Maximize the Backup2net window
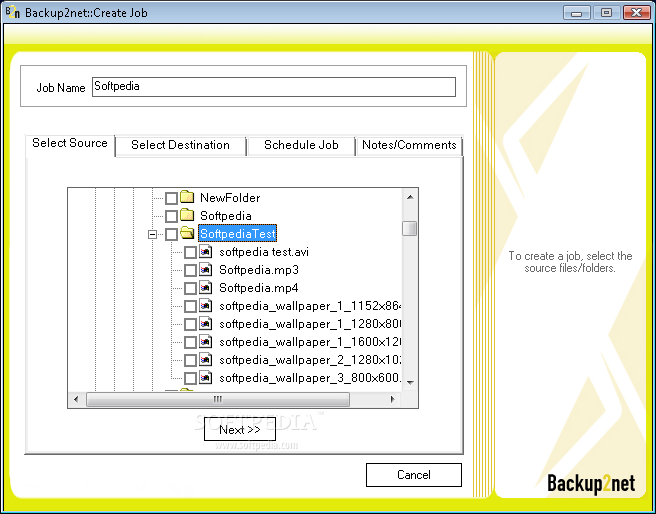This screenshot has height=514, width=656. pyautogui.click(x=606, y=13)
